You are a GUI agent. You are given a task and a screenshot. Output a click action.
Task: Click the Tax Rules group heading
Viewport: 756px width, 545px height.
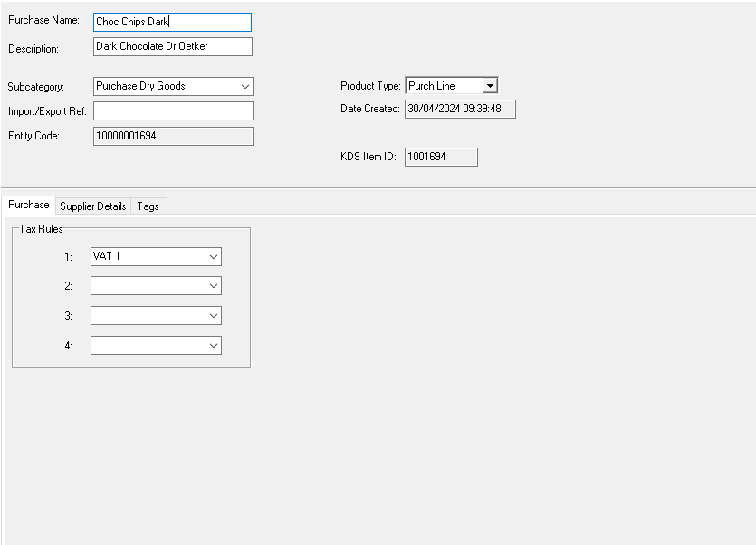42,229
